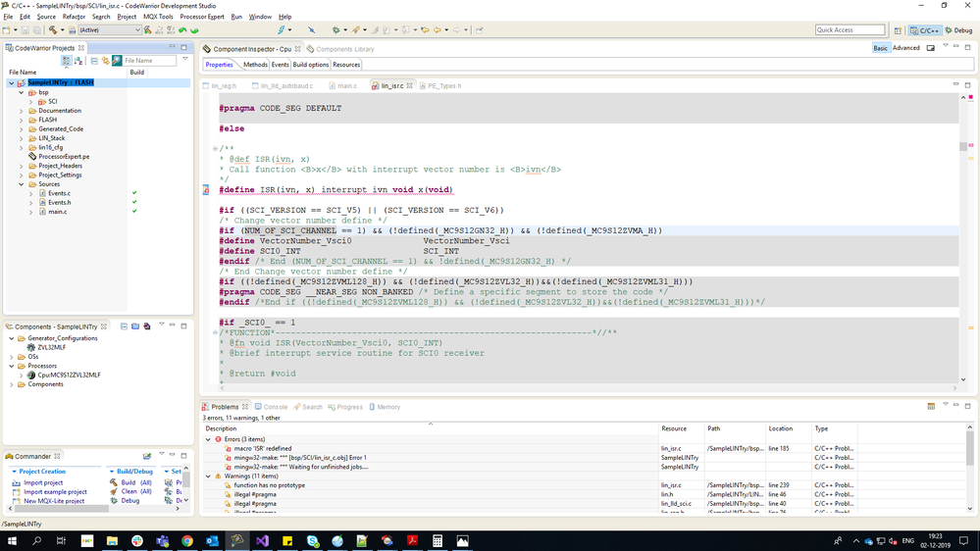Click the Build (All) hammer in Commander
This screenshot has height=551, width=980.
[114, 482]
